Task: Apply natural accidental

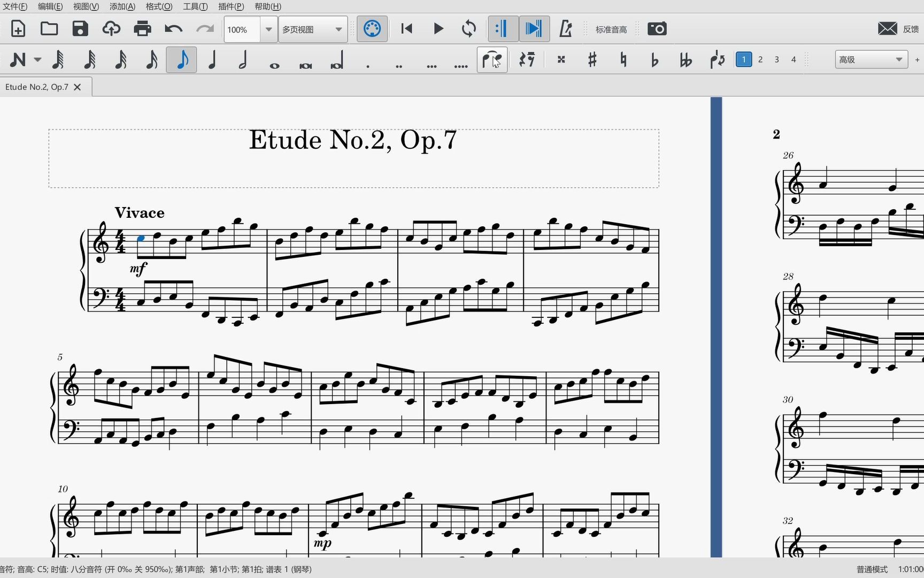Action: pos(623,59)
